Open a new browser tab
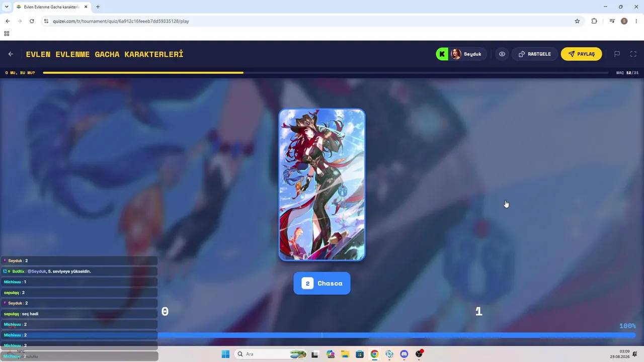The width and height of the screenshot is (644, 362). 98,7
